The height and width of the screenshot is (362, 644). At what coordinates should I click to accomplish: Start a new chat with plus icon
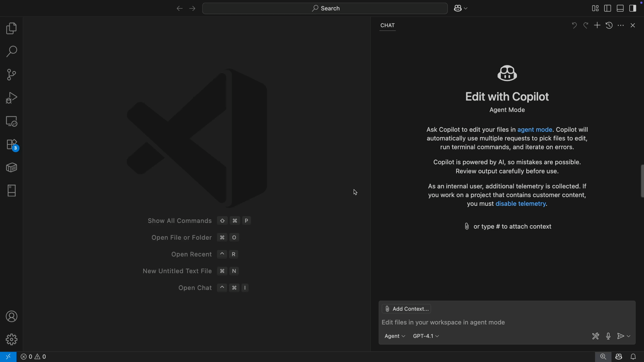pyautogui.click(x=597, y=25)
